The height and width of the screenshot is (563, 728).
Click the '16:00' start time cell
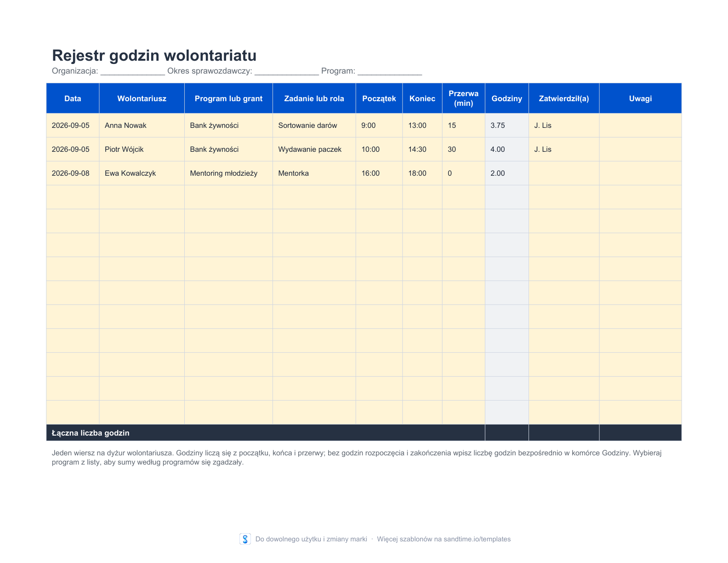(379, 173)
